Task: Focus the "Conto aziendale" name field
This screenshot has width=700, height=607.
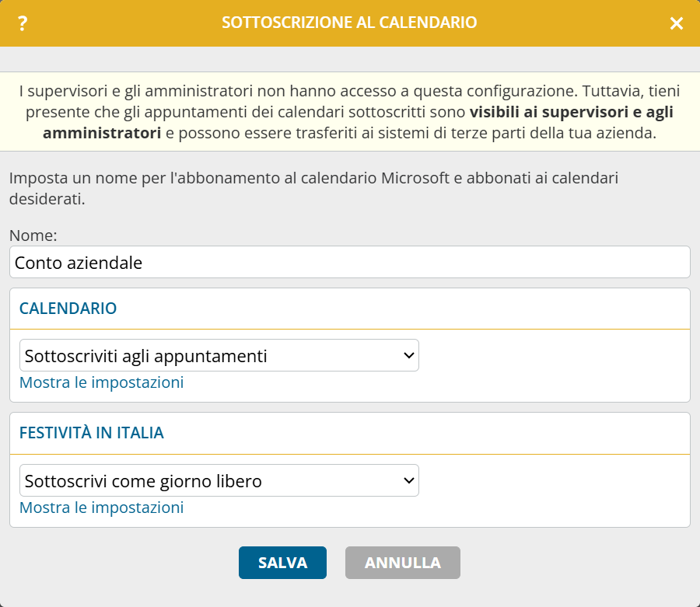Action: (349, 263)
